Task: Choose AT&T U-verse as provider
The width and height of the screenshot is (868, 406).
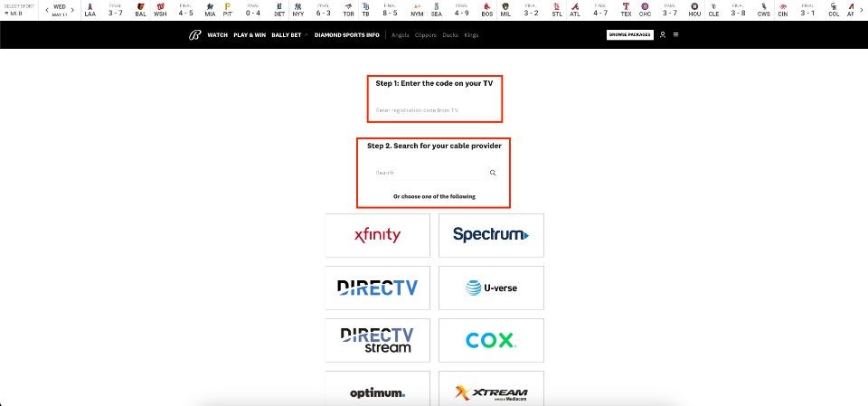Action: (491, 288)
